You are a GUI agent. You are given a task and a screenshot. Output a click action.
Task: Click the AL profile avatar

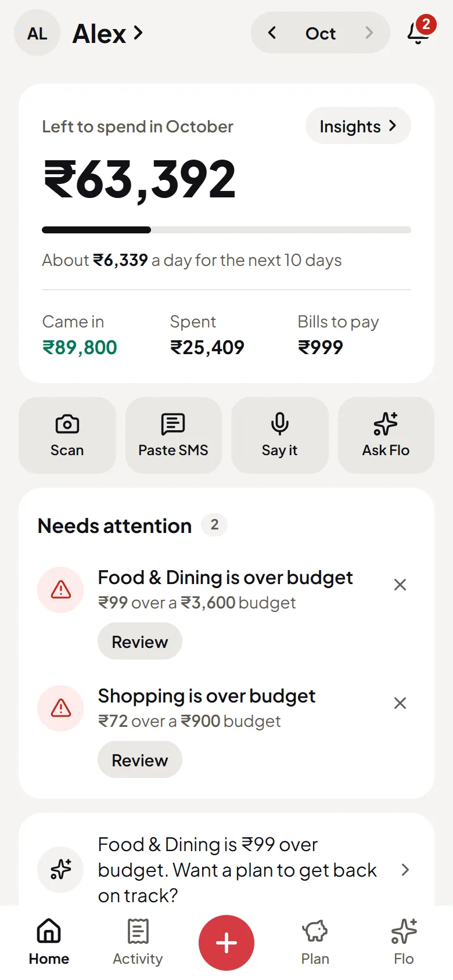tap(37, 33)
